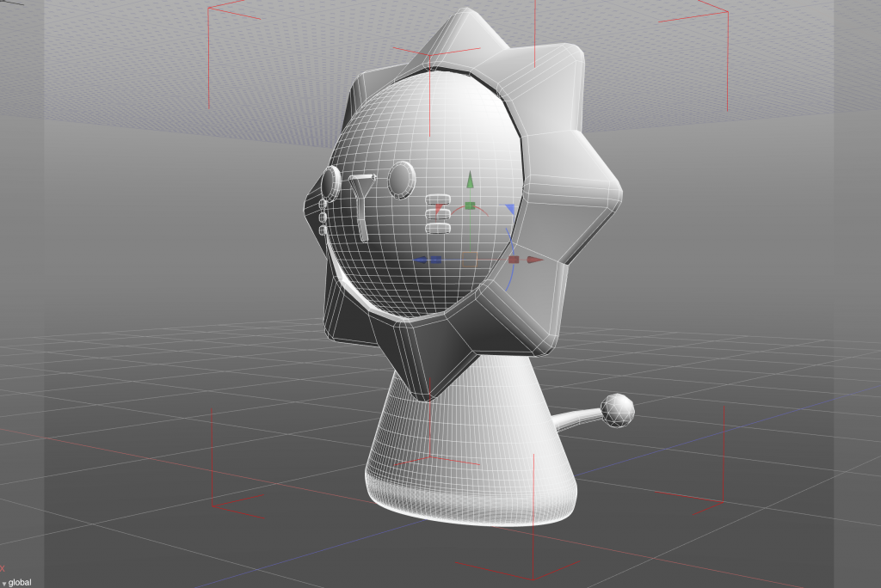
Task: Click the blue Z-axis scale cube
Action: click(x=435, y=260)
